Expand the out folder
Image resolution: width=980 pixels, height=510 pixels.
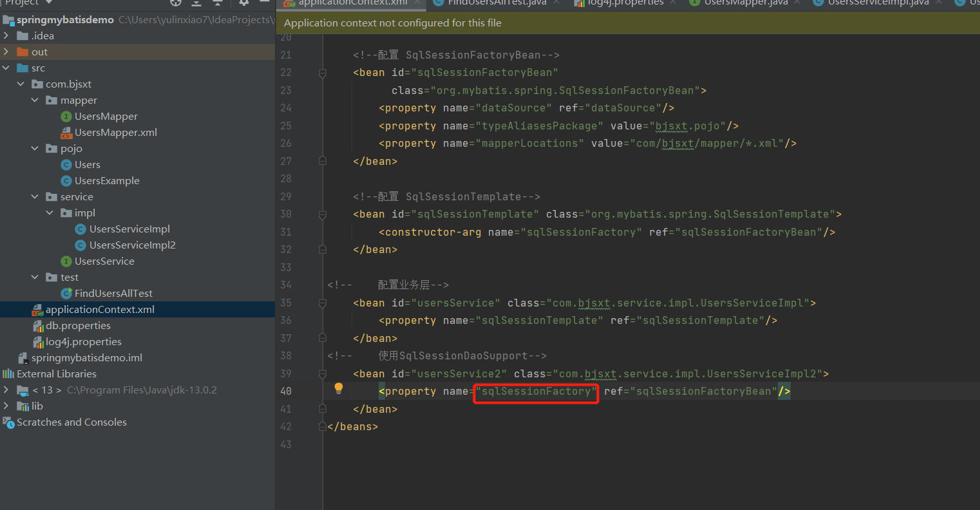6,52
